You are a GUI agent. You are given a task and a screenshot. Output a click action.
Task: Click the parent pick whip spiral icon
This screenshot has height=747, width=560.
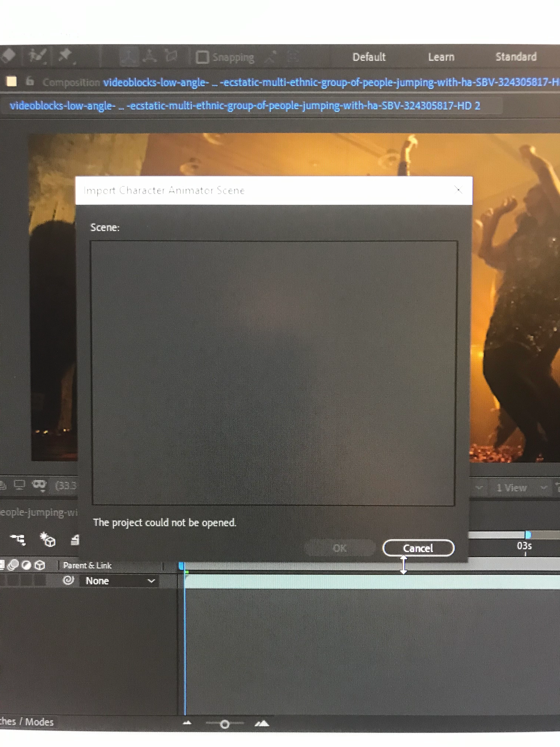click(x=69, y=580)
